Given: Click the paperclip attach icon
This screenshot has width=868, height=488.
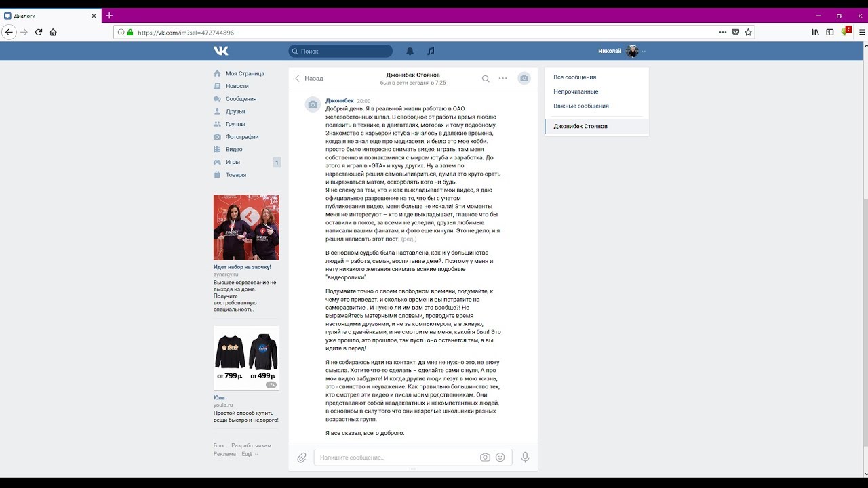Looking at the screenshot, I should tap(302, 457).
